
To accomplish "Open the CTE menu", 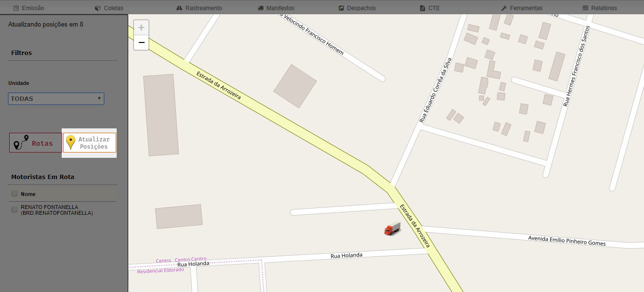I will pyautogui.click(x=430, y=8).
